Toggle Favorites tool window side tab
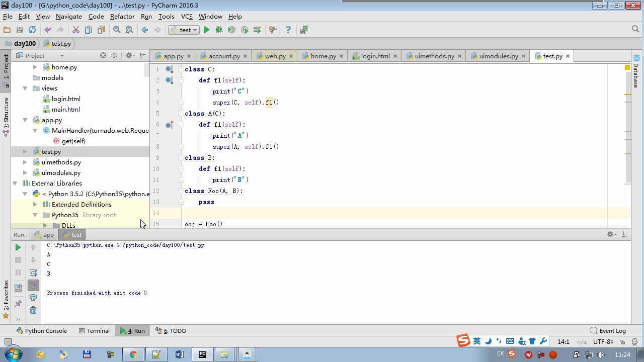Screen dimensions: 644x362 [6, 300]
